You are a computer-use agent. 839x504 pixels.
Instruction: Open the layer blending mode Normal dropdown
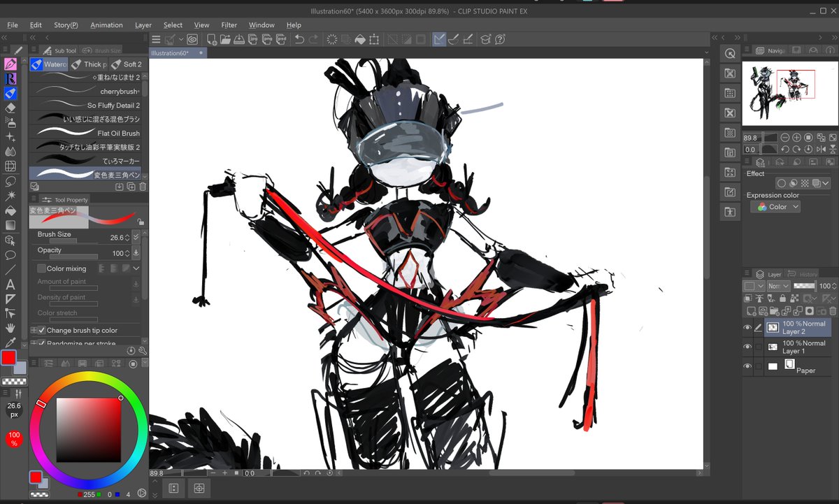pyautogui.click(x=778, y=286)
